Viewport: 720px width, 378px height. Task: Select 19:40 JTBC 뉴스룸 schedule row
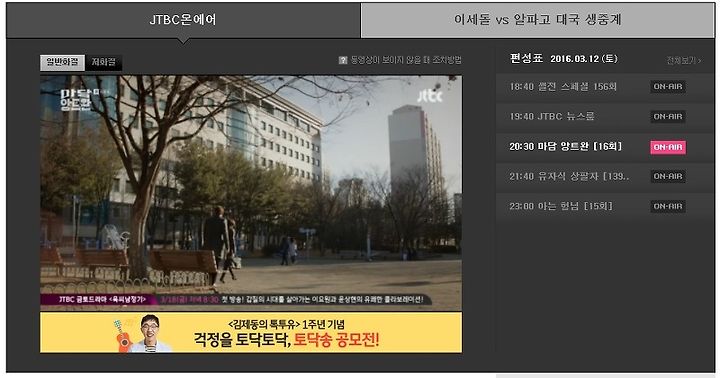(604, 117)
